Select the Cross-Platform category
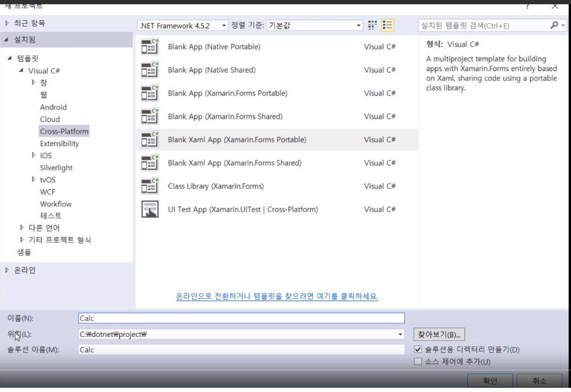 pos(64,131)
